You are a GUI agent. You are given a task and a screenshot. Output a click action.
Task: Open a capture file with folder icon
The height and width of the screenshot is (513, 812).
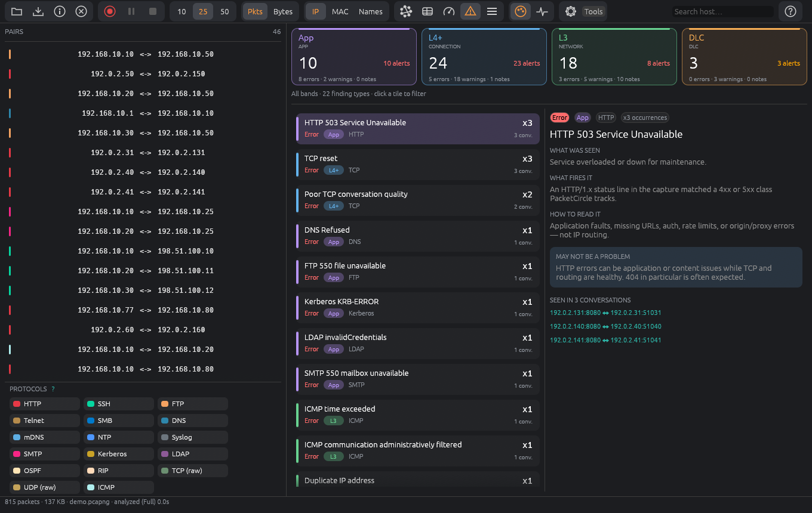click(x=17, y=11)
